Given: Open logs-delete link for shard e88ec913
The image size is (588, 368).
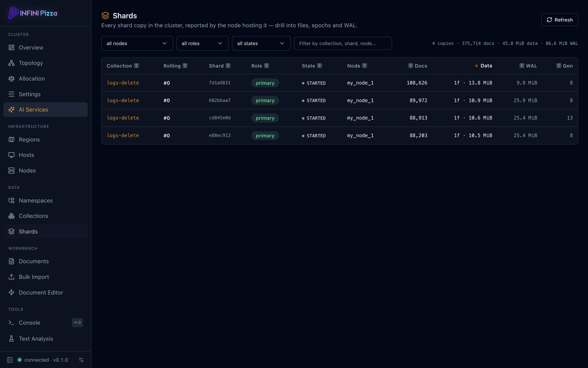Looking at the screenshot, I should coord(123,136).
